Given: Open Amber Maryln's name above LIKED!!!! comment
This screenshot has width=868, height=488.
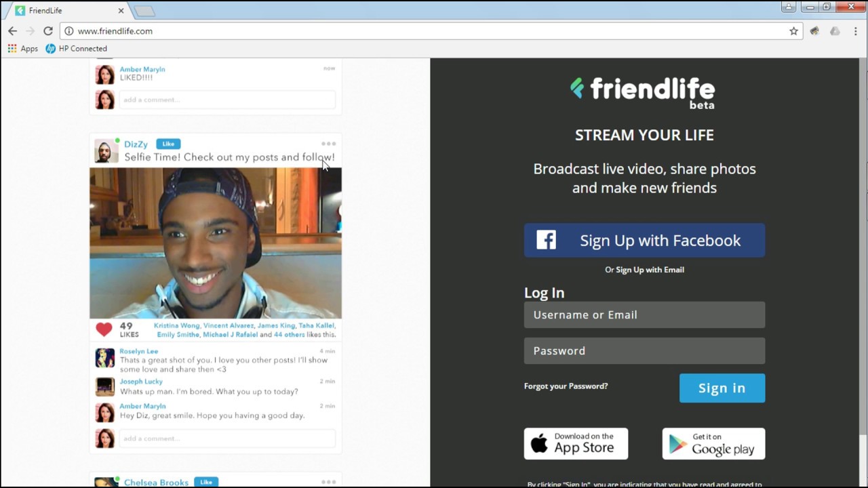Looking at the screenshot, I should tap(142, 69).
